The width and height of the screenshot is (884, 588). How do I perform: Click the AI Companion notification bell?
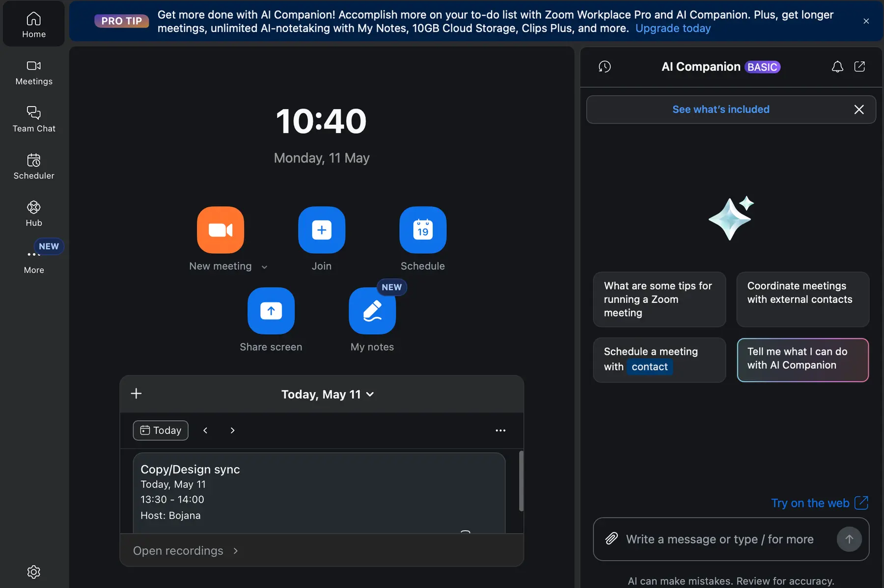click(x=837, y=67)
